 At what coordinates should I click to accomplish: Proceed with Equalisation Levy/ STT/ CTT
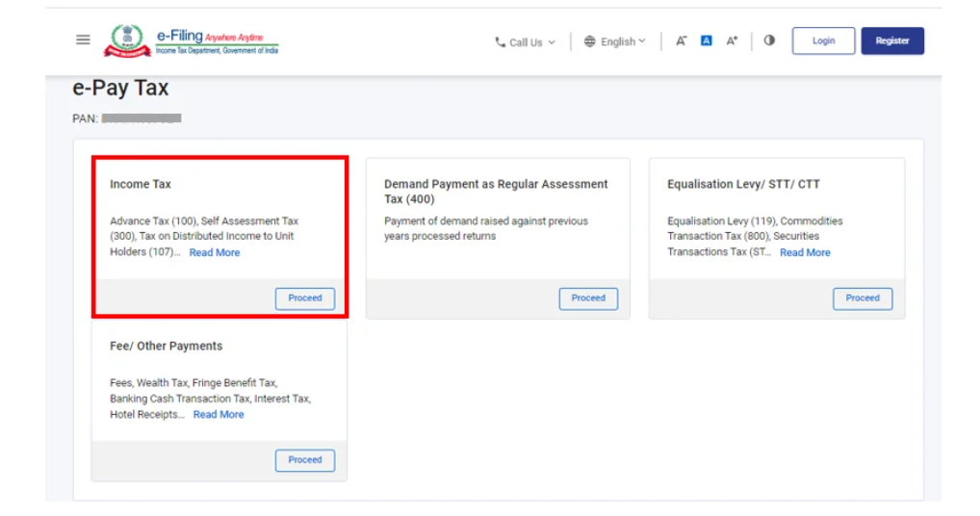coord(863,298)
